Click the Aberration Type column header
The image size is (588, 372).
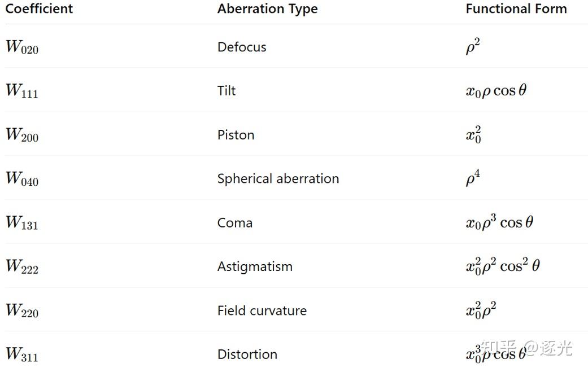(267, 9)
